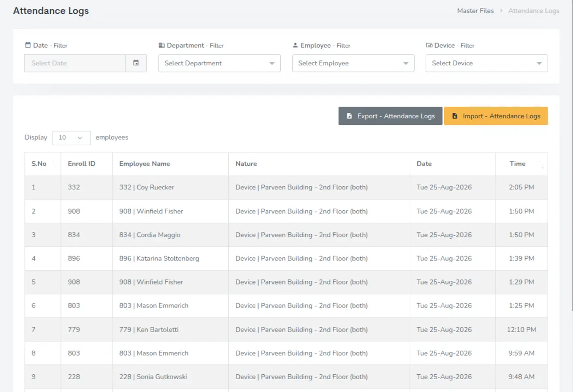This screenshot has width=573, height=392.
Task: Open the Select Employee dropdown
Action: pos(353,63)
